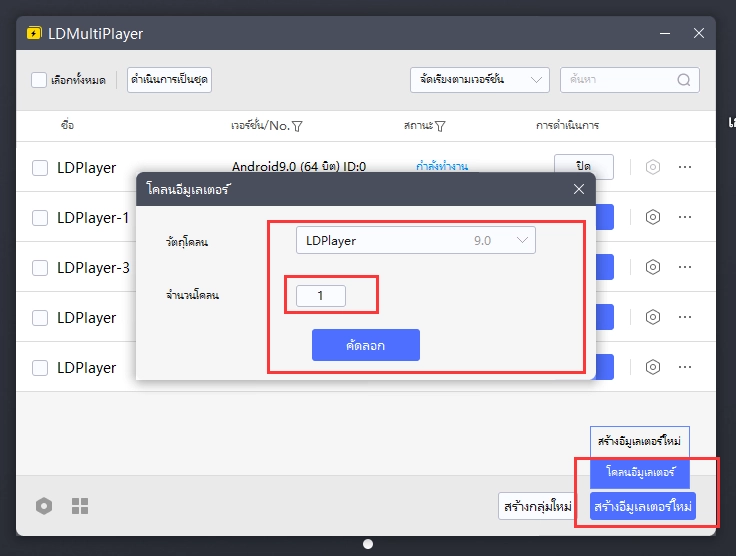Switch to grid view icon at bottom
This screenshot has height=556, width=736.
(80, 506)
